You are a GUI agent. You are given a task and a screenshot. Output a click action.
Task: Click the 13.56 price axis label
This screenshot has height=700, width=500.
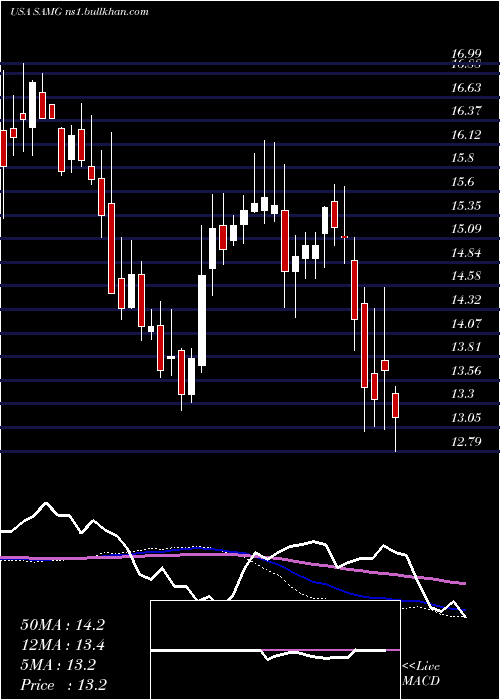(x=466, y=370)
